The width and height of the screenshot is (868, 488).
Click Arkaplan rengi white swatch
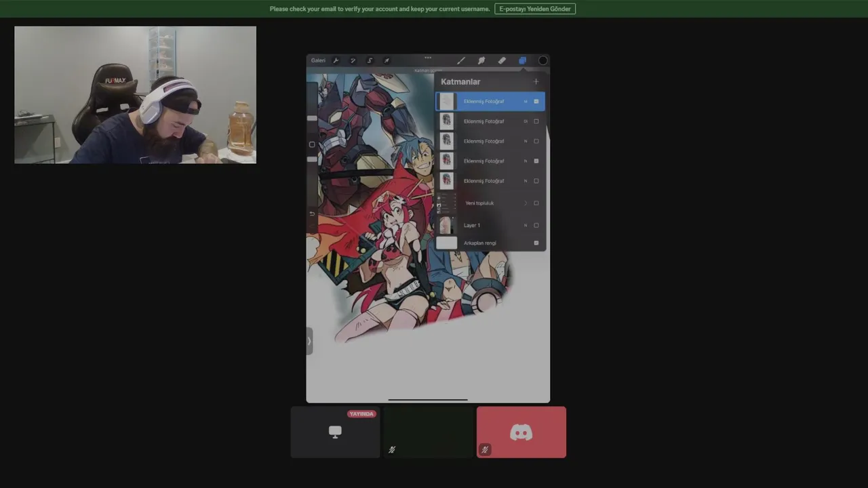click(x=446, y=243)
